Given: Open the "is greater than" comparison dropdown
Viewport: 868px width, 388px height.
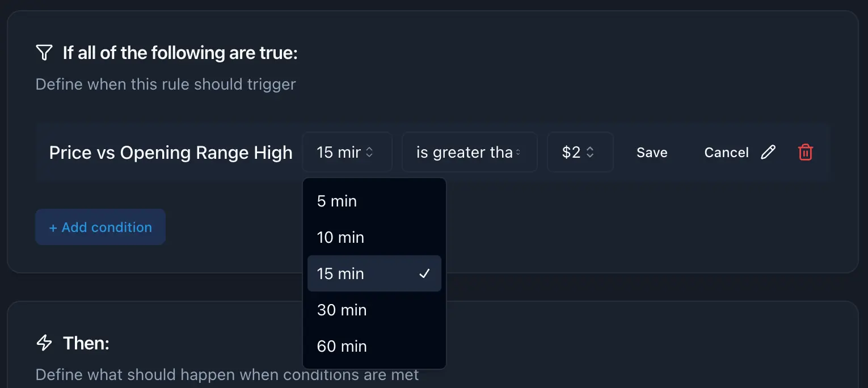Looking at the screenshot, I should click(469, 152).
